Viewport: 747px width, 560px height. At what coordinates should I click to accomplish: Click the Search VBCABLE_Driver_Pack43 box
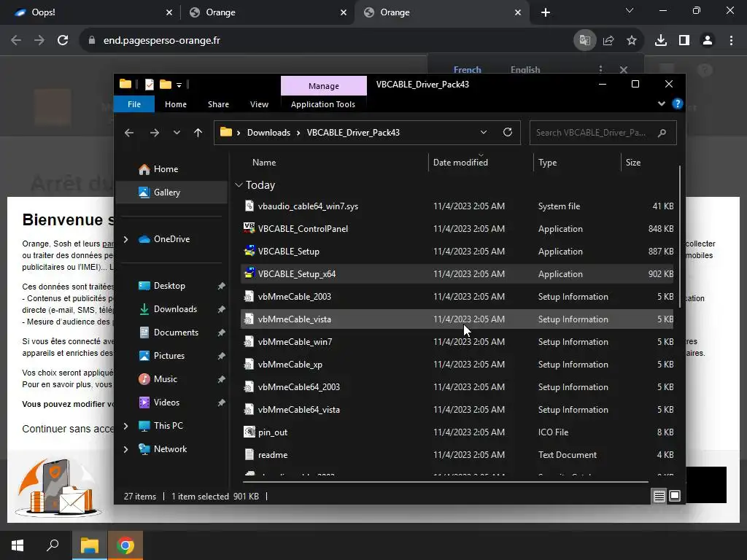(x=603, y=133)
